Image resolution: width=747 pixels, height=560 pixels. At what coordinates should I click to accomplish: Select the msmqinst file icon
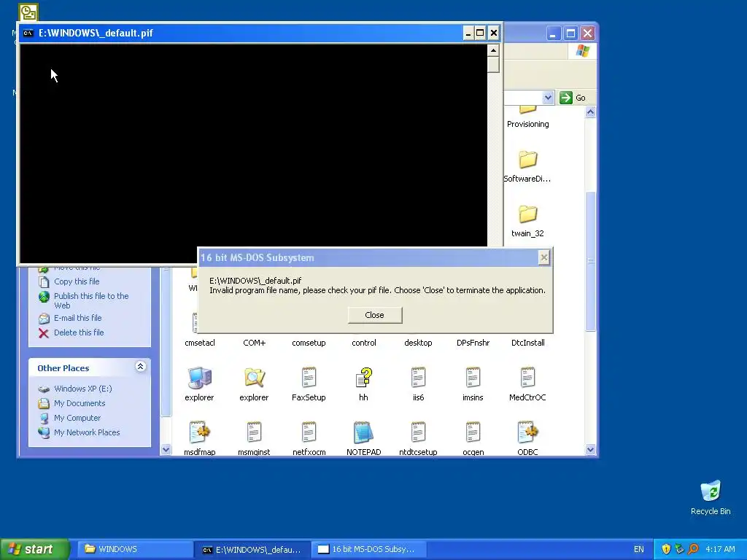pos(255,433)
